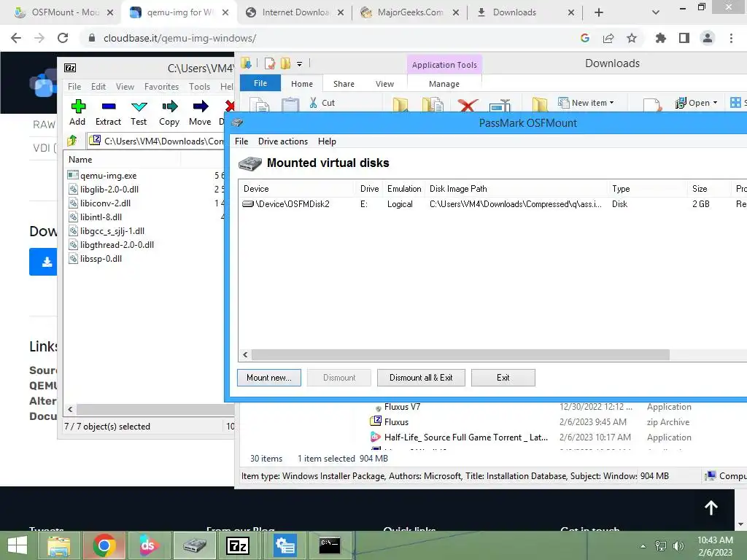Expand the Open dropdown in Explorer ribbon
The height and width of the screenshot is (560, 747).
(x=715, y=103)
